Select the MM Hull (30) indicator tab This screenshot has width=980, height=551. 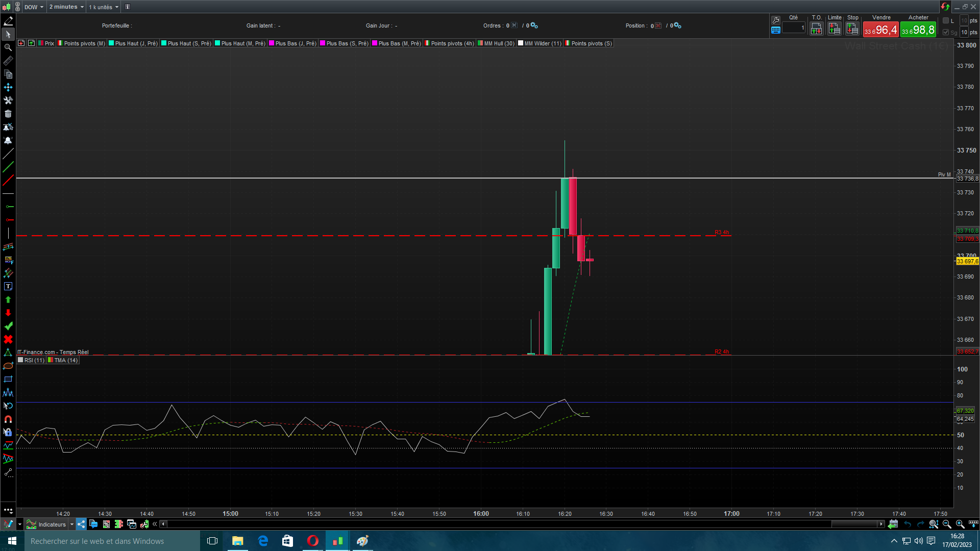(x=496, y=43)
